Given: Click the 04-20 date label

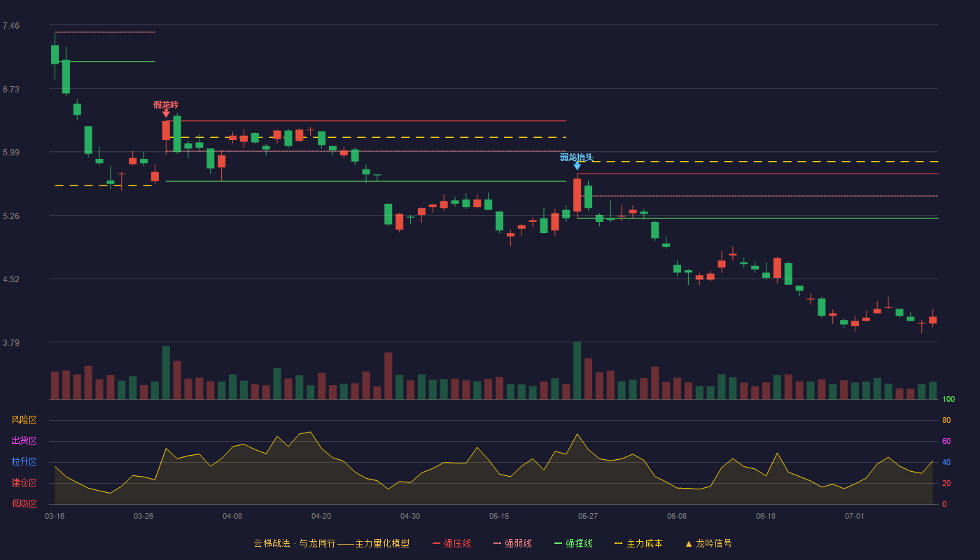Looking at the screenshot, I should [321, 516].
